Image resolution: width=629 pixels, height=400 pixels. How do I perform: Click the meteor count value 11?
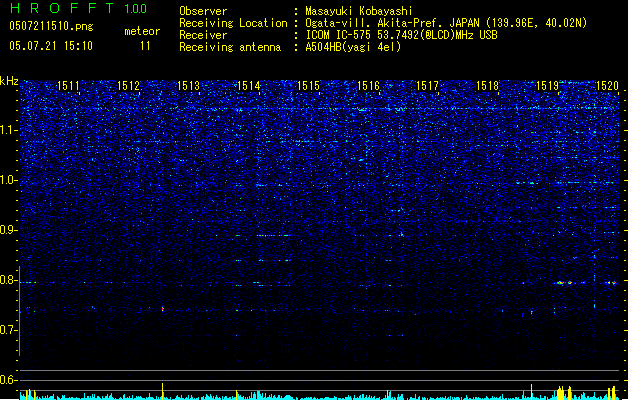pos(145,46)
